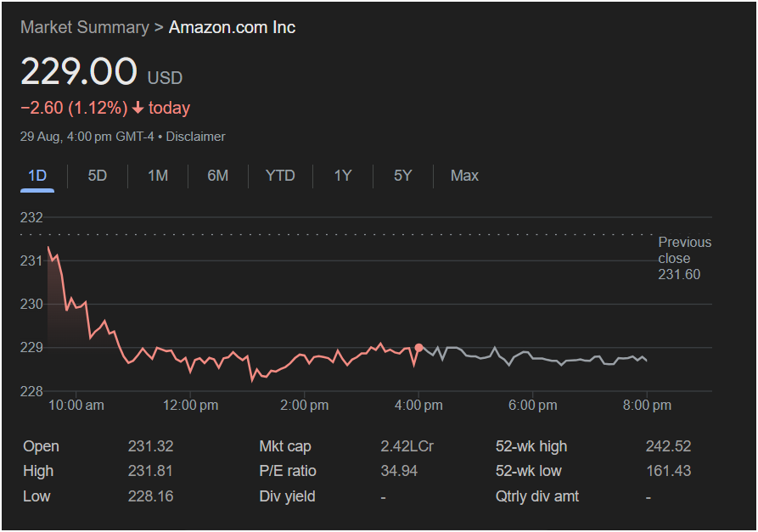This screenshot has width=758, height=532.
Task: Click the 2:00 pm axis label
Action: tap(304, 405)
